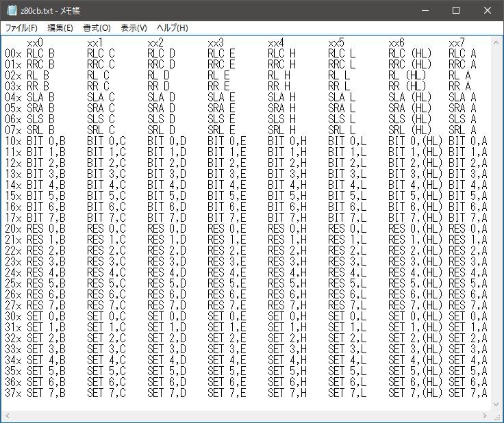Image resolution: width=504 pixels, height=423 pixels.
Task: Click the text SLA L in row 04x
Action: [x=342, y=97]
